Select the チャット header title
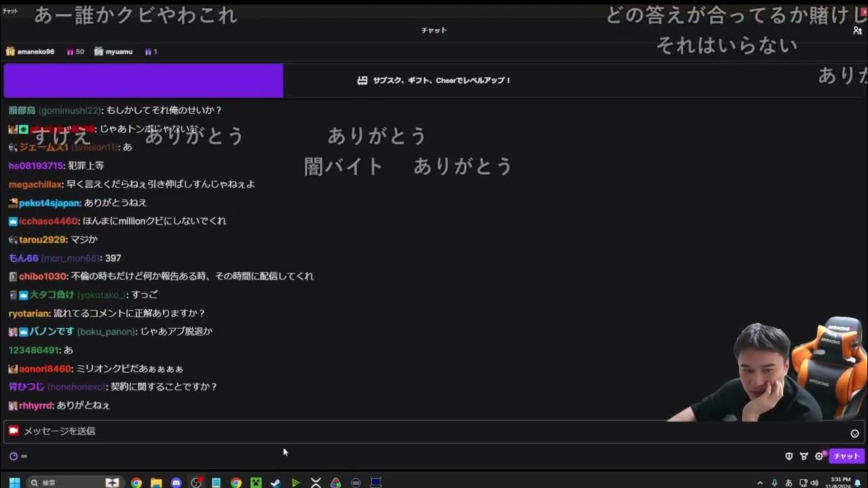Screen dimensions: 868x488 click(434, 30)
